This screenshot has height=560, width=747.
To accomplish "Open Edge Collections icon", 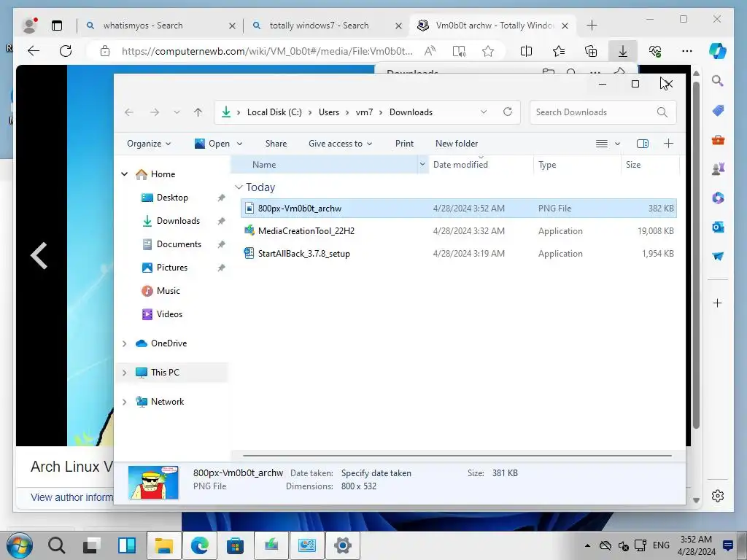I will (591, 51).
